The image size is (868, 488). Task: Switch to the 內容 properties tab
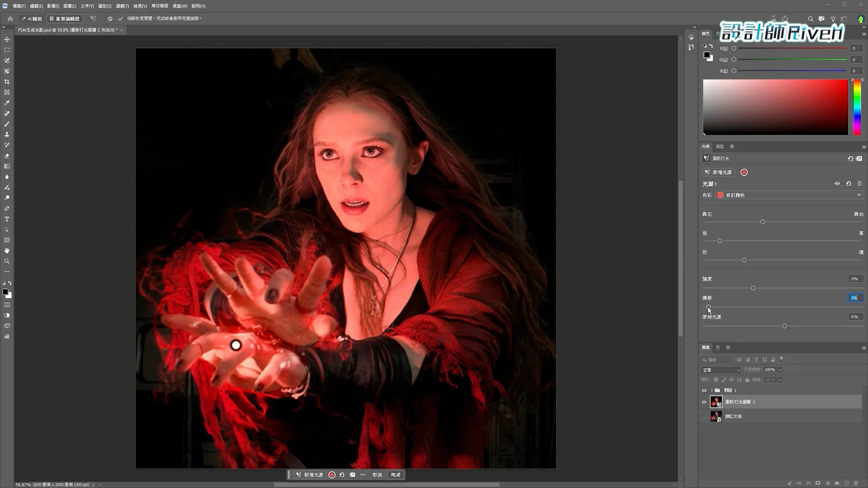706,146
